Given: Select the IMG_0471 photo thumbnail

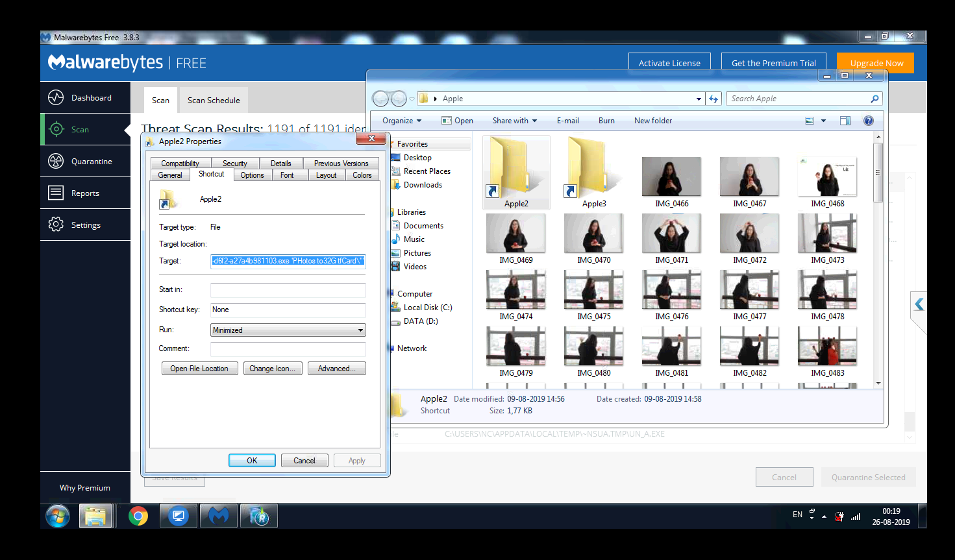Looking at the screenshot, I should 671,234.
